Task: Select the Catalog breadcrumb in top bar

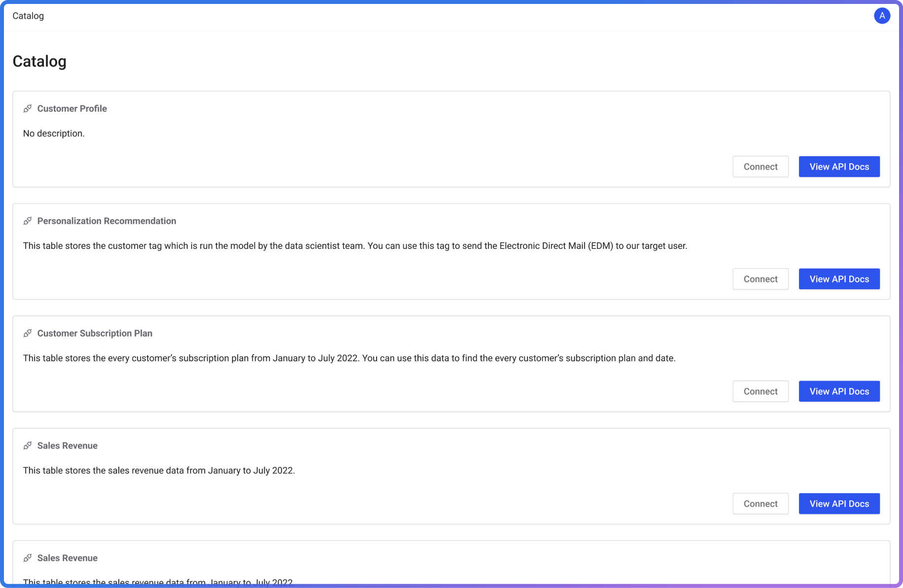Action: click(x=28, y=16)
